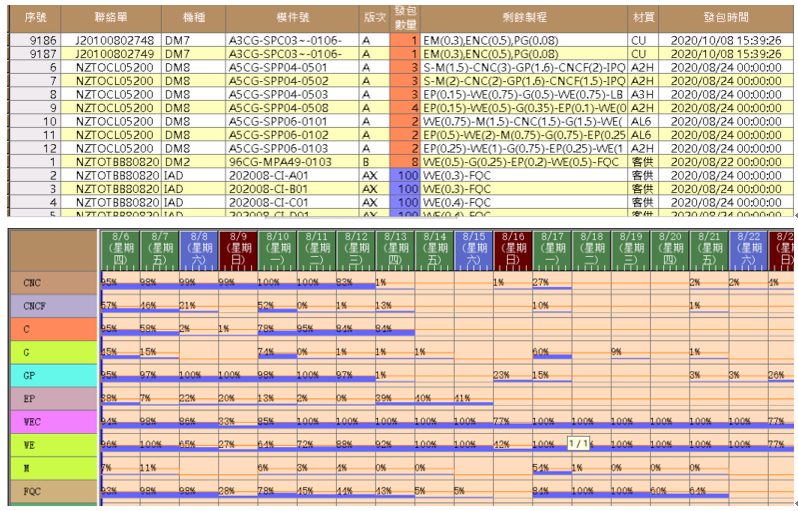Click the 8/6 Thursday date header
This screenshot has width=798, height=511.
(x=121, y=250)
